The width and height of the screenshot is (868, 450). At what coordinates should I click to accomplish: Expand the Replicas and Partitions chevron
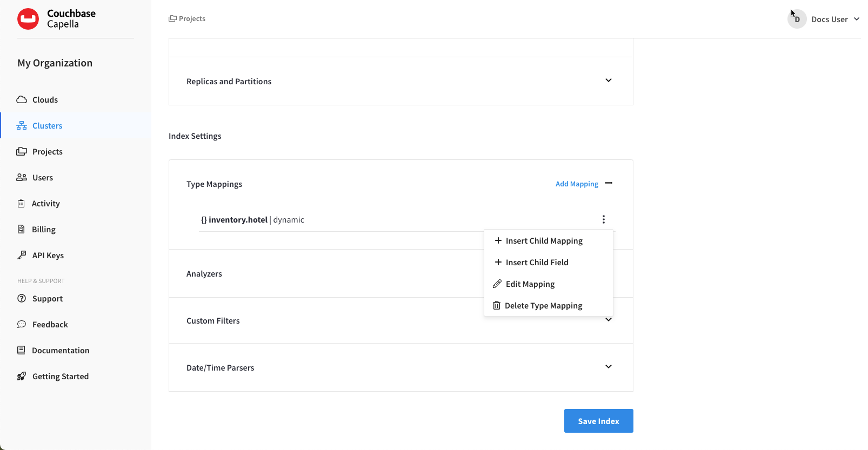(x=609, y=80)
